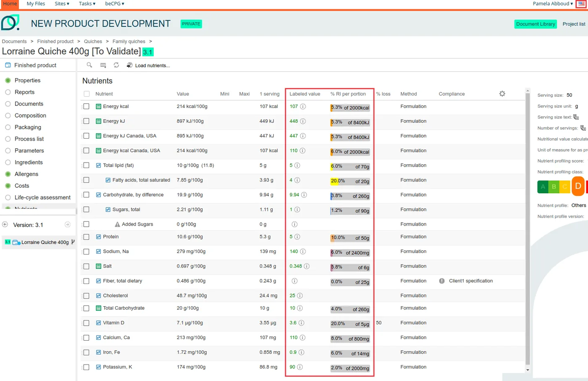Navigate to Quiches in the breadcrumb
Screen dimensions: 588x381
(x=93, y=42)
